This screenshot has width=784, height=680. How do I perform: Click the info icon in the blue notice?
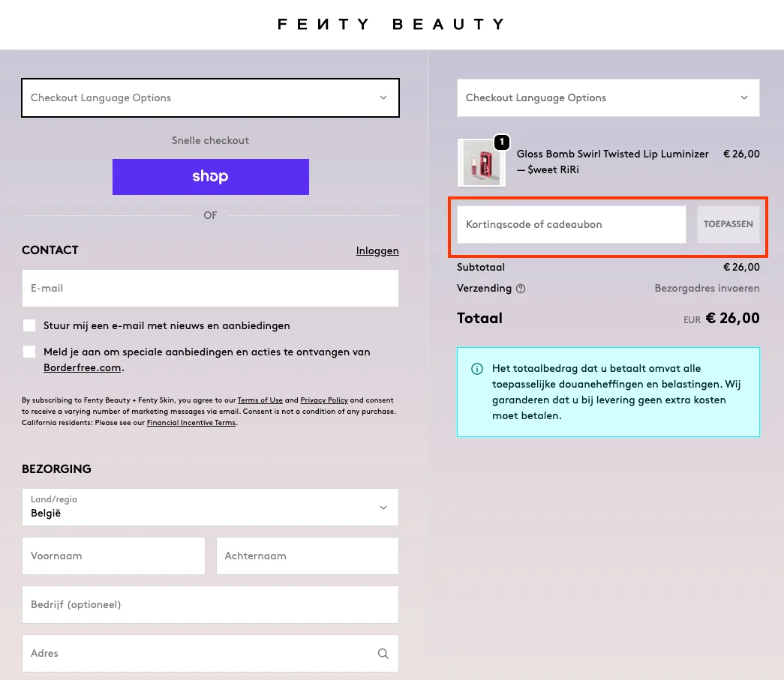[x=477, y=369]
